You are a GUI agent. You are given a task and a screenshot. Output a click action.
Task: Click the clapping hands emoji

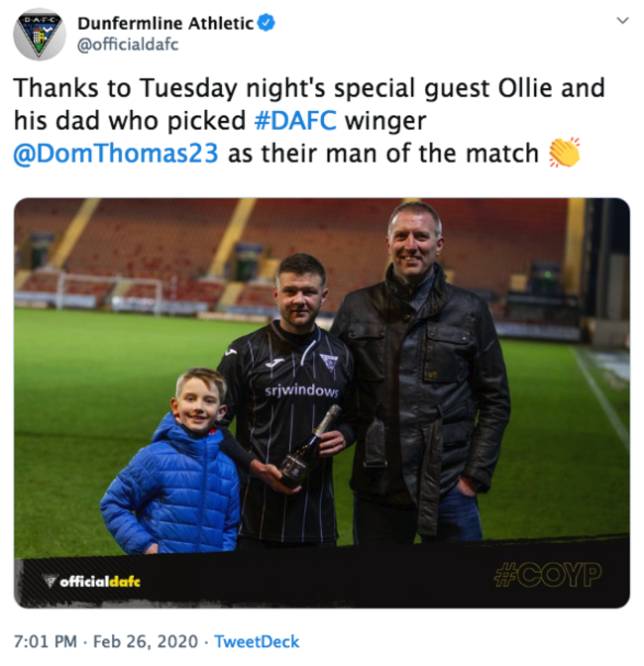point(563,155)
